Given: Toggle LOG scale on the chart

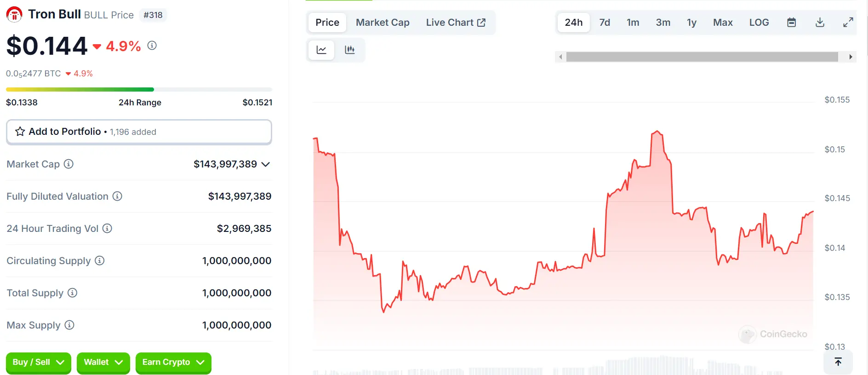Looking at the screenshot, I should 759,23.
